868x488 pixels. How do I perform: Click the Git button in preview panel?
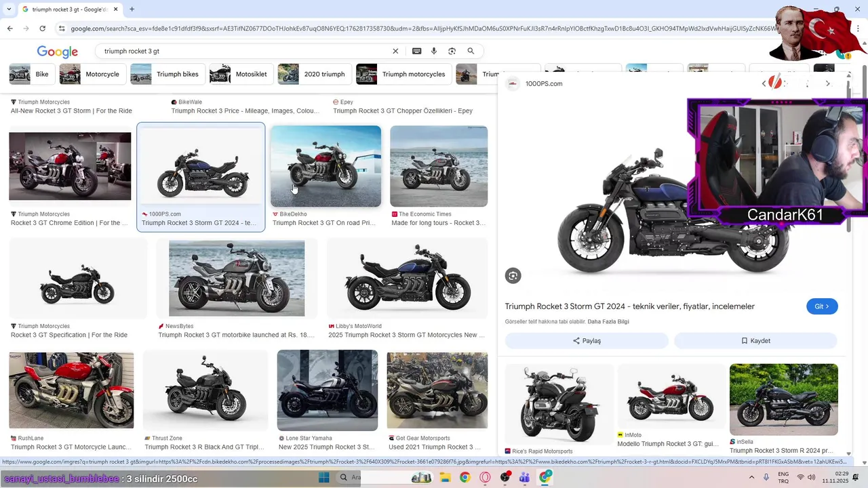pos(822,306)
